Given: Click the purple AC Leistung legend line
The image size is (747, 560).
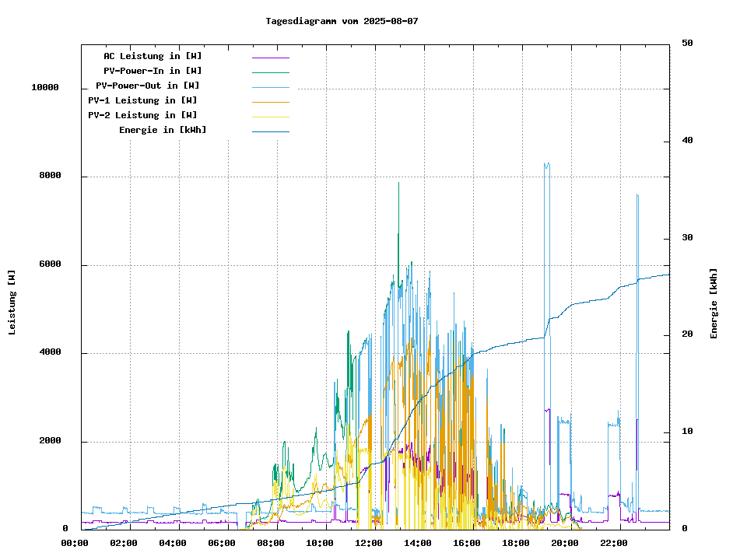Looking at the screenshot, I should click(x=270, y=58).
